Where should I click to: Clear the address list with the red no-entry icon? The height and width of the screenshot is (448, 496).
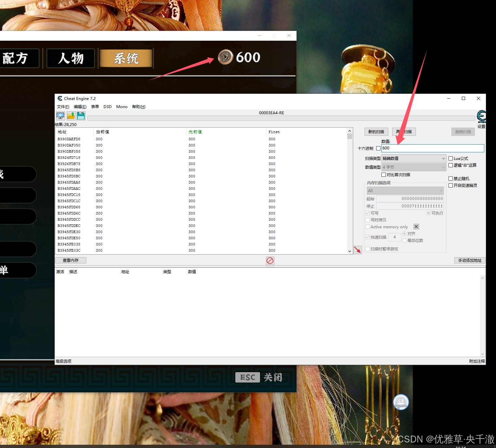(270, 260)
